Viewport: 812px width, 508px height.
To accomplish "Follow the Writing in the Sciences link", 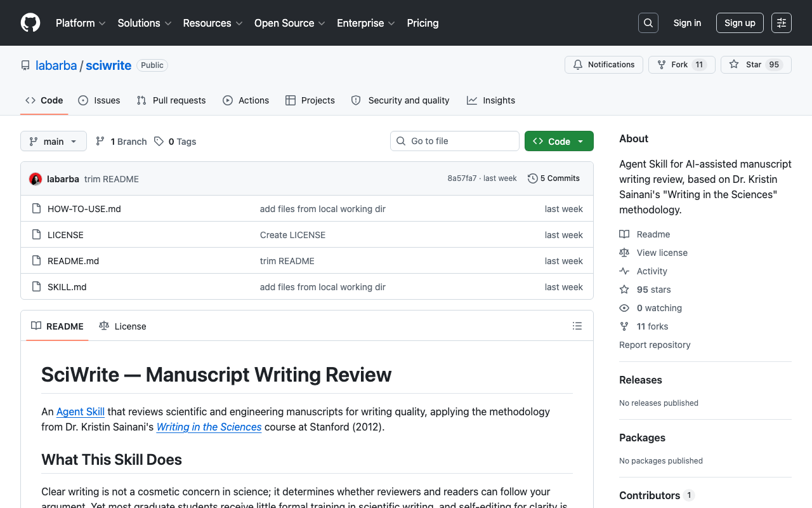I will (x=209, y=427).
